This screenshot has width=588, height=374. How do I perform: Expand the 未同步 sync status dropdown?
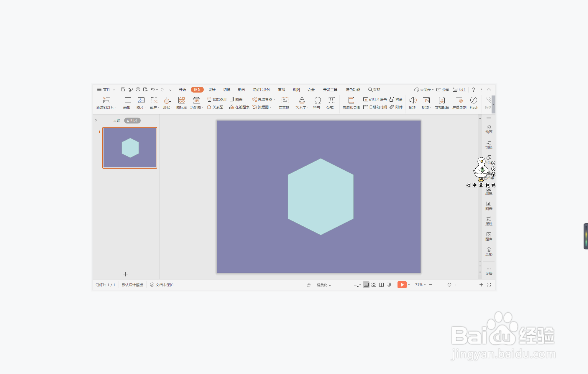(x=433, y=90)
